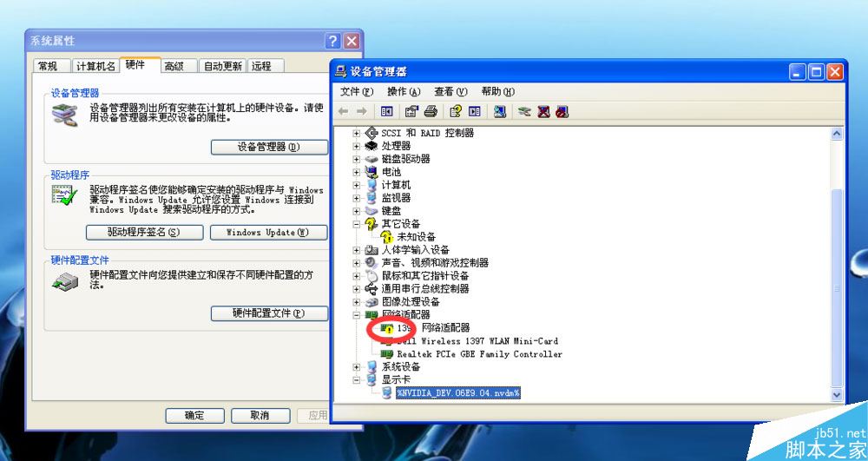Click the Windows Update(W) button
The image size is (868, 461).
(268, 233)
